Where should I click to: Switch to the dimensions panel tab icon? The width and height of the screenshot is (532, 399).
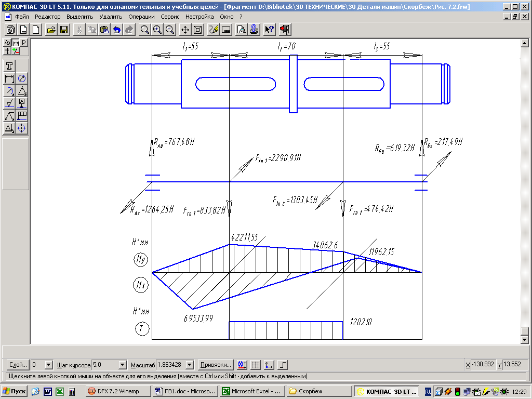pos(16,43)
